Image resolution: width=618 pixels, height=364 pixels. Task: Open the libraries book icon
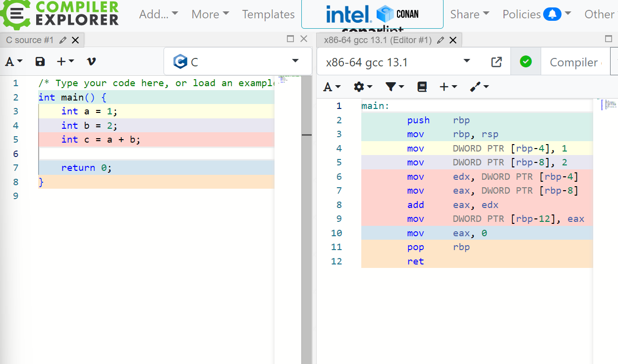click(422, 87)
